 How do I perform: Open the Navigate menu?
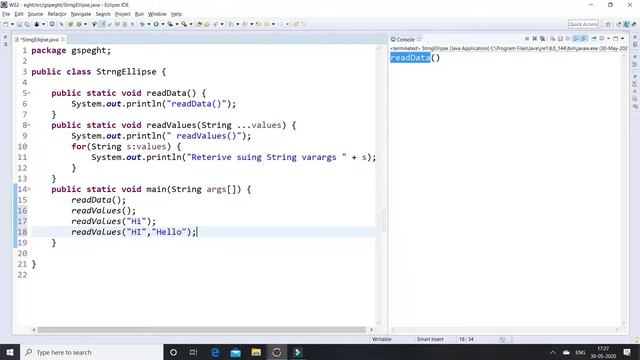pyautogui.click(x=81, y=14)
